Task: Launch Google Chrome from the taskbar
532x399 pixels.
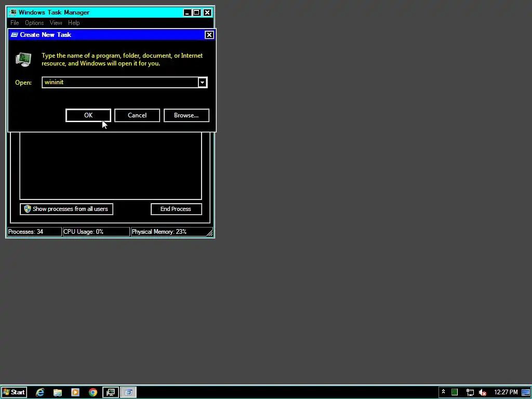Action: tap(93, 393)
